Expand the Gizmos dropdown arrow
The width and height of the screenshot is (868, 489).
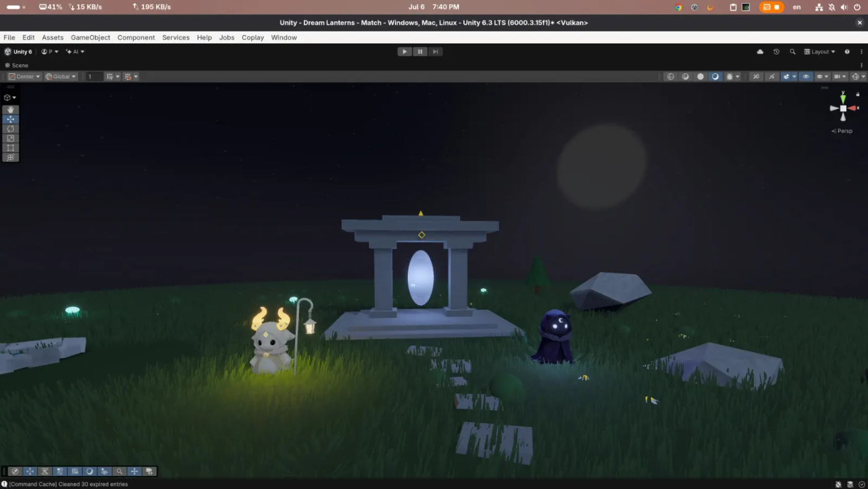[863, 76]
